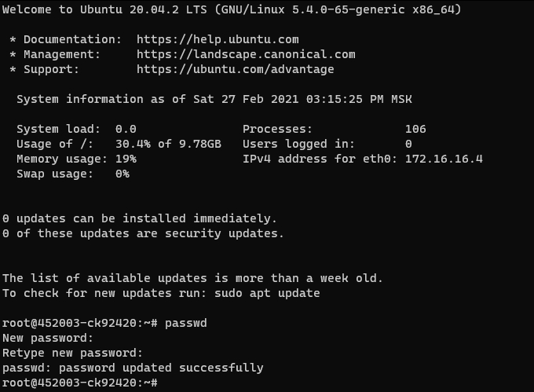
Task: Open the help.ubuntu.com documentation link
Action: 218,39
